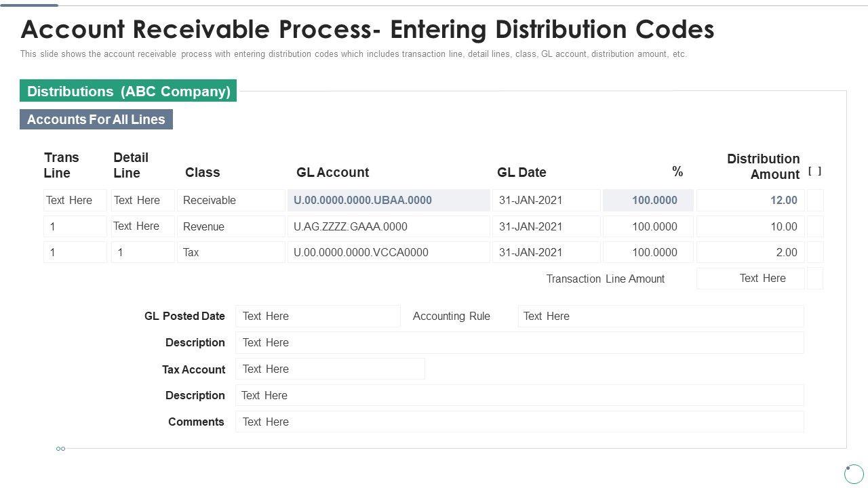The height and width of the screenshot is (488, 868).
Task: Click the Tax Account input field
Action: coord(330,369)
